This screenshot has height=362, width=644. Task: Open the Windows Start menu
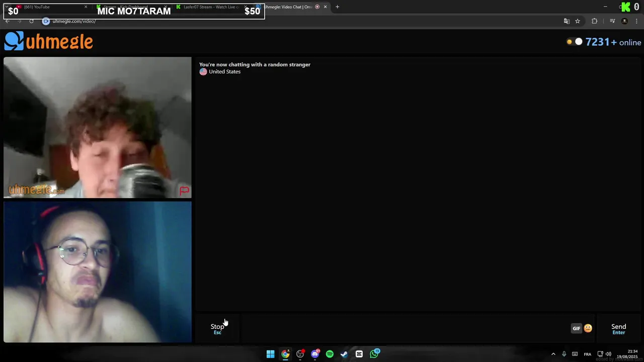tap(270, 354)
